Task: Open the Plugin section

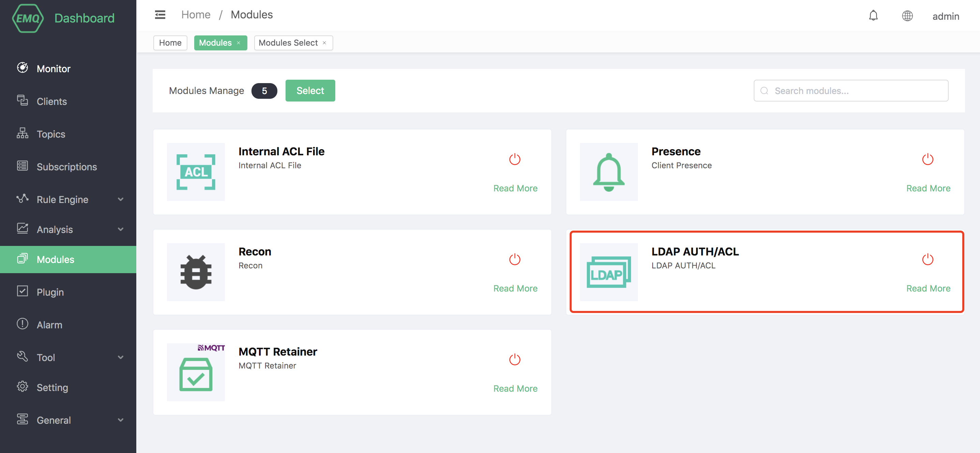Action: tap(50, 292)
